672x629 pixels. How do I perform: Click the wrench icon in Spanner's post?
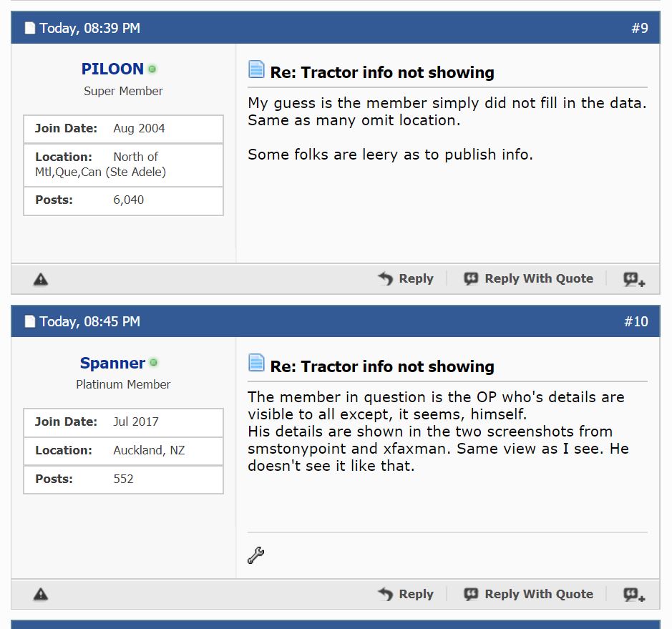[x=255, y=555]
